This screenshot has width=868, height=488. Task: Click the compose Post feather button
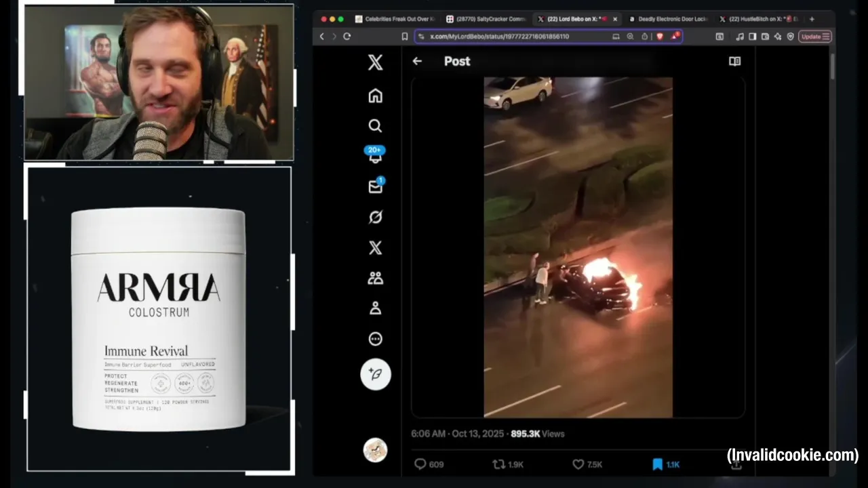(x=376, y=374)
